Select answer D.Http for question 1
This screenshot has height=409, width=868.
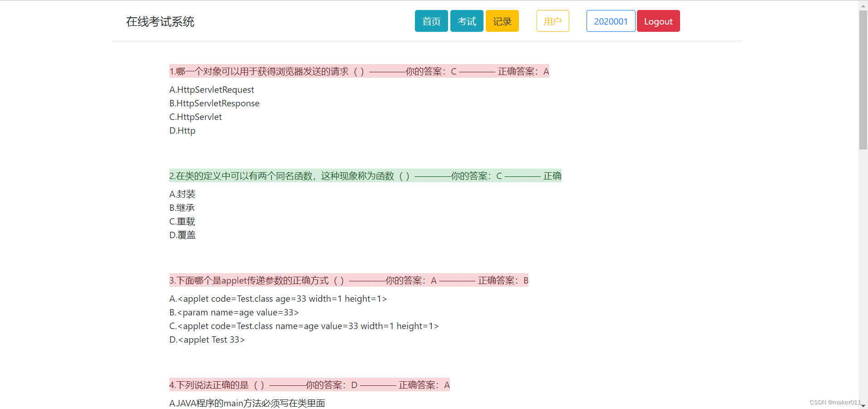coord(182,130)
